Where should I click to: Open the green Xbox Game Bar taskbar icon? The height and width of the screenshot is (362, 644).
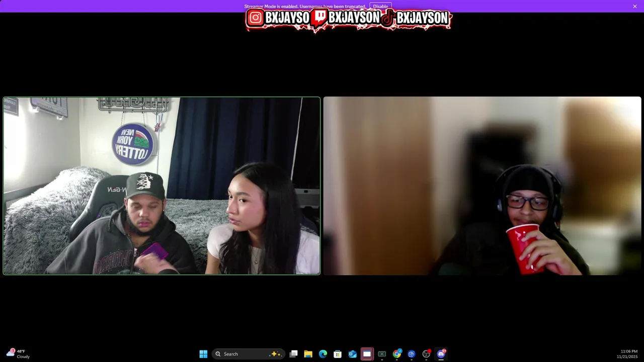click(x=382, y=354)
